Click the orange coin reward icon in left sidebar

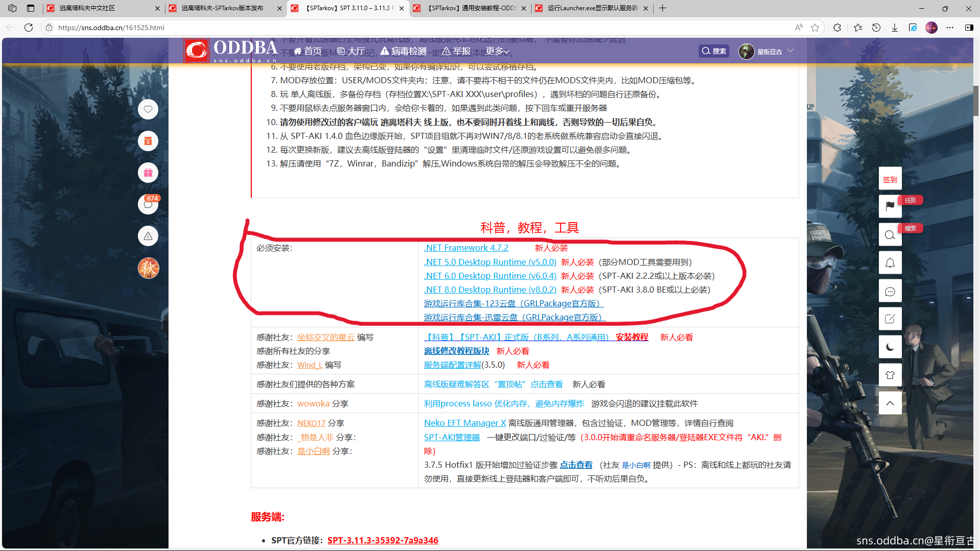point(148,141)
